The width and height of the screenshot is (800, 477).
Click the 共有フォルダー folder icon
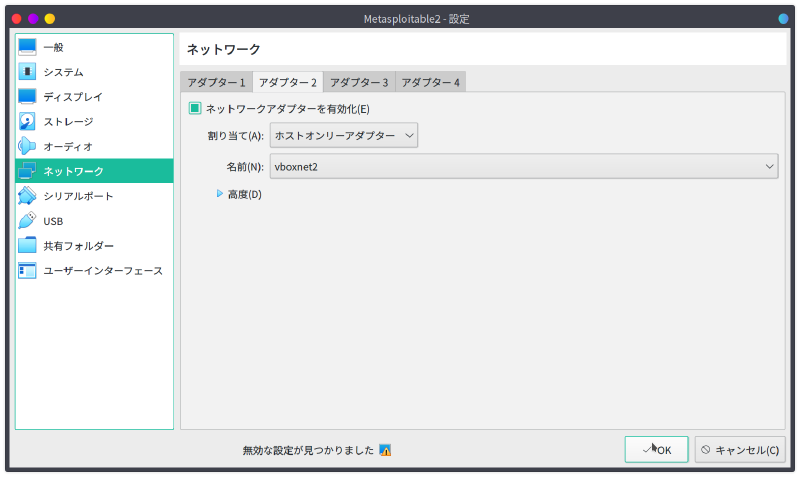27,246
